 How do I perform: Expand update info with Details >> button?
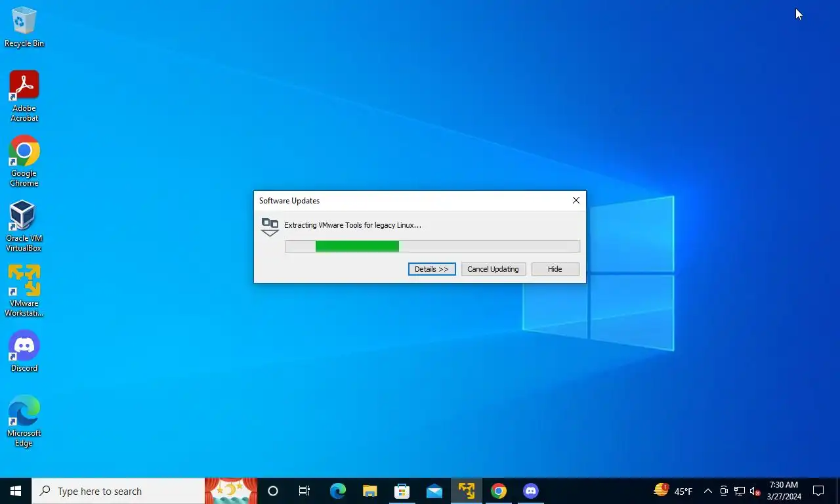(432, 269)
